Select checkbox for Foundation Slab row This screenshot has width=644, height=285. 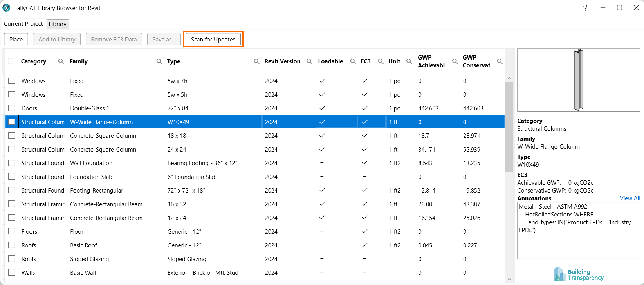pos(12,177)
